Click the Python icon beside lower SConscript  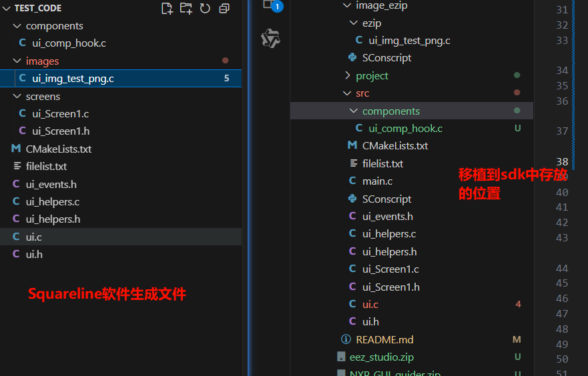click(x=352, y=199)
